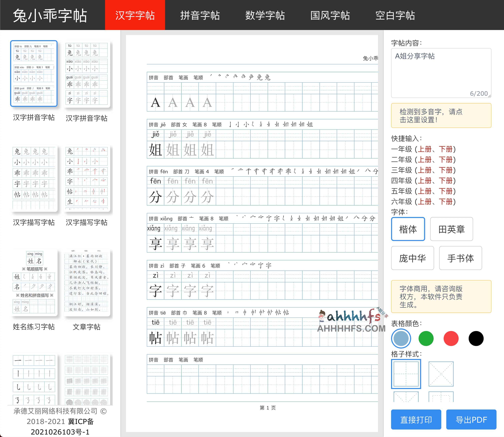Click 直接打印 button
The height and width of the screenshot is (437, 504).
click(416, 419)
